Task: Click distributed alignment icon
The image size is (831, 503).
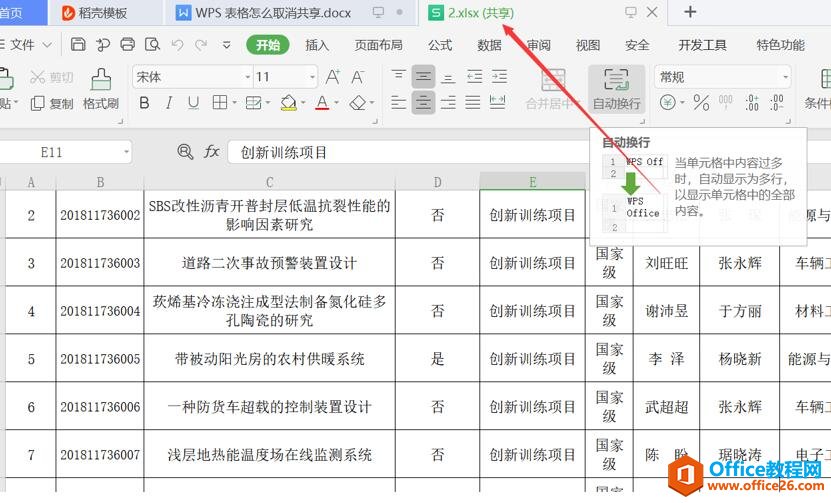Action: [x=498, y=103]
